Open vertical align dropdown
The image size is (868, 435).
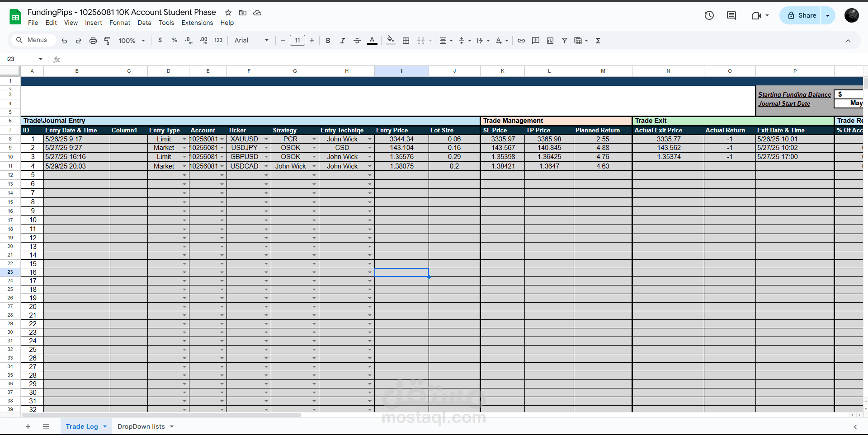click(465, 41)
